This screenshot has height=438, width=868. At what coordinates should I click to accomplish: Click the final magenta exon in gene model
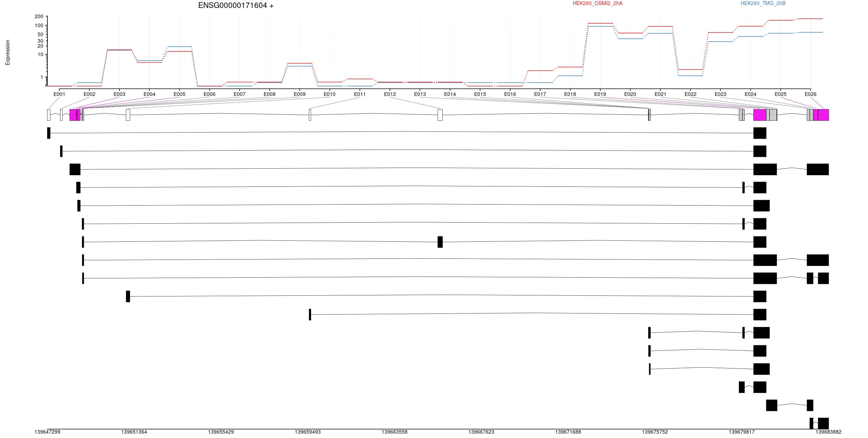[x=824, y=115]
